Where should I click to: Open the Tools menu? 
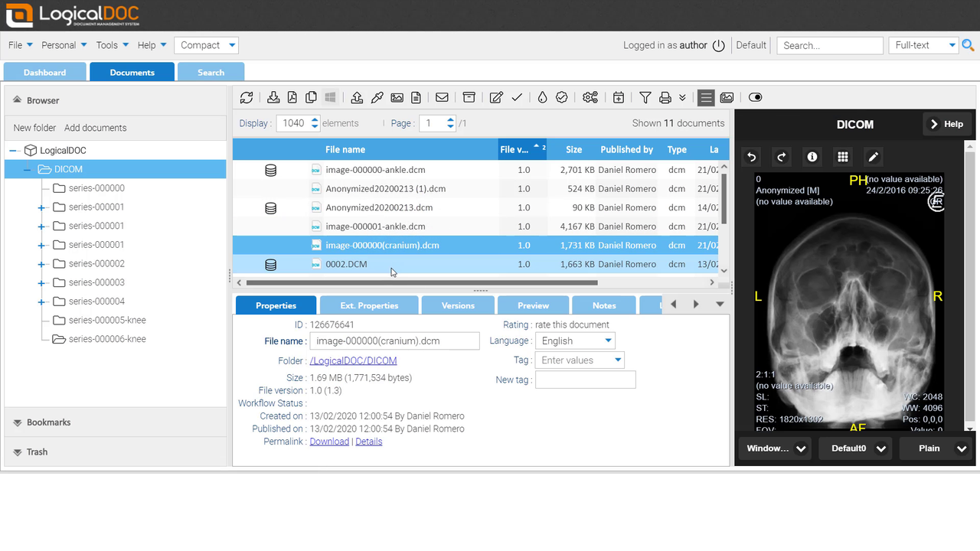pyautogui.click(x=107, y=44)
